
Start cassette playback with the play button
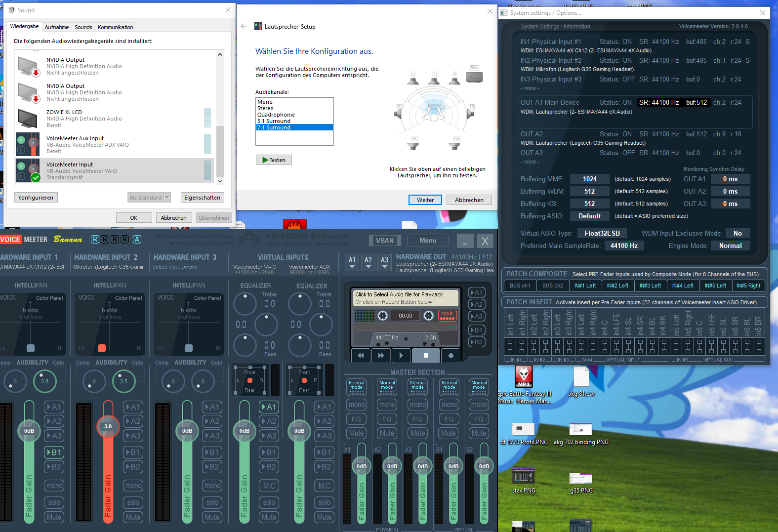click(401, 355)
